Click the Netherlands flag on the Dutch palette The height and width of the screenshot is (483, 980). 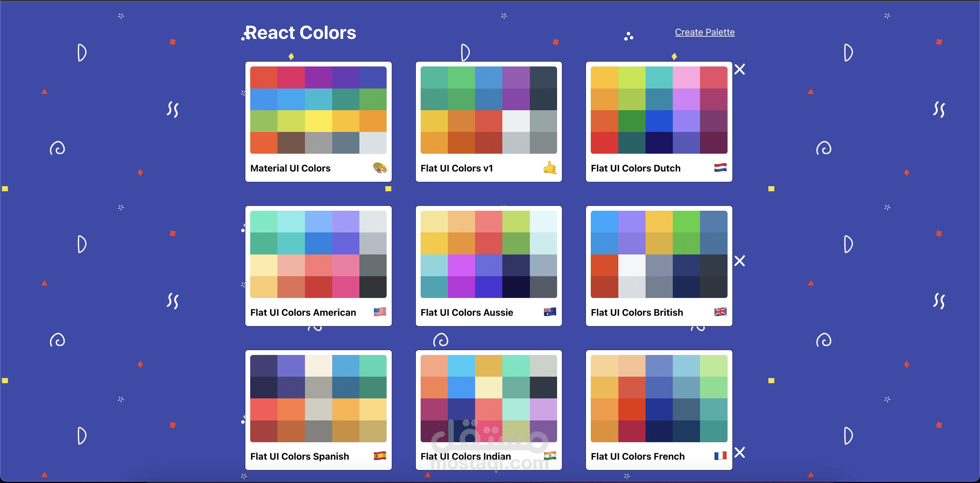720,168
